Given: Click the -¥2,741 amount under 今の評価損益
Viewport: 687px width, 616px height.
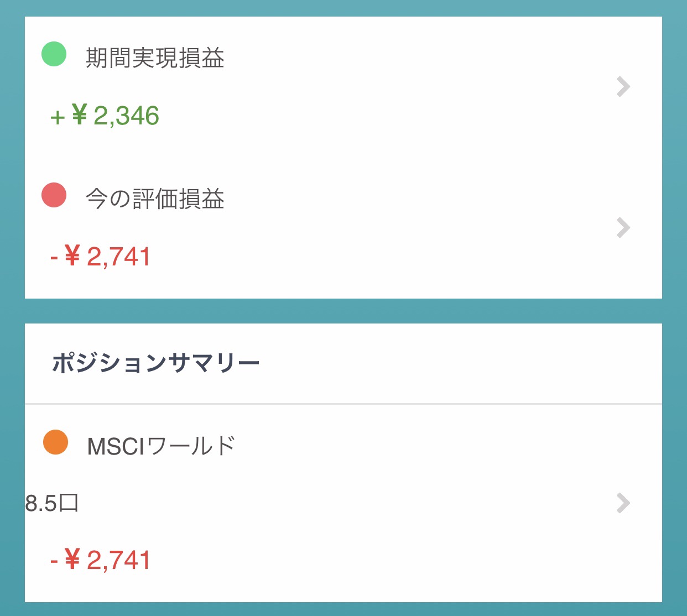Looking at the screenshot, I should point(101,257).
